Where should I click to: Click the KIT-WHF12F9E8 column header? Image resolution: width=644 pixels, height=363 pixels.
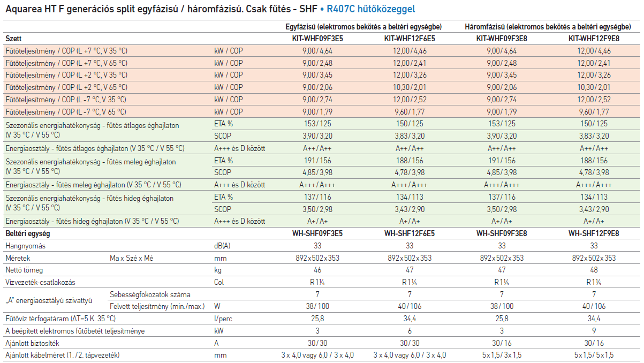tap(594, 39)
